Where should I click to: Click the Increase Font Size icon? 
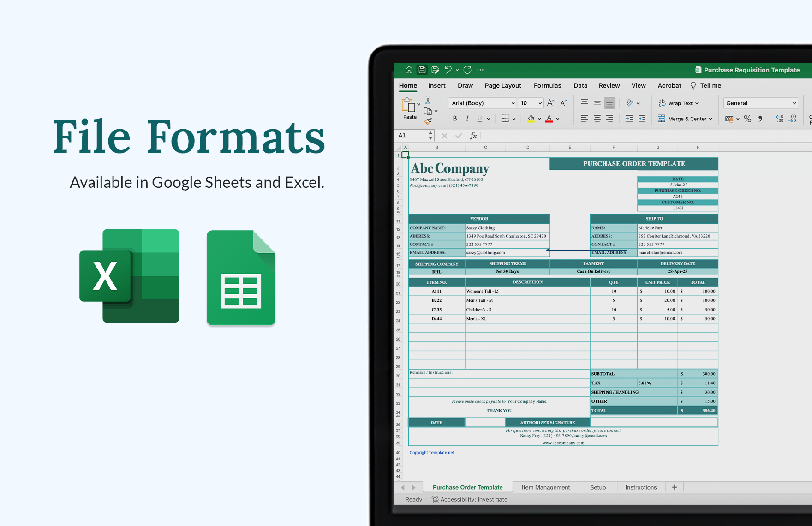coord(550,103)
